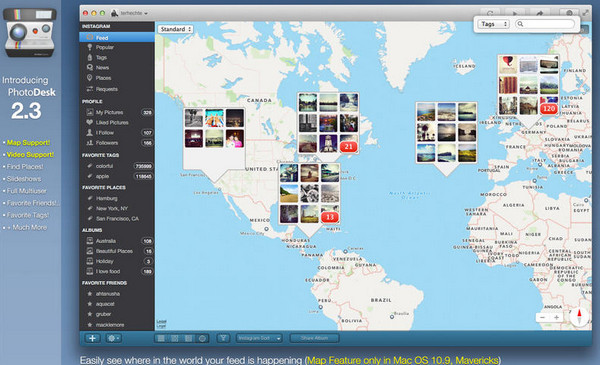Zoom in the map with plus button

point(556,318)
